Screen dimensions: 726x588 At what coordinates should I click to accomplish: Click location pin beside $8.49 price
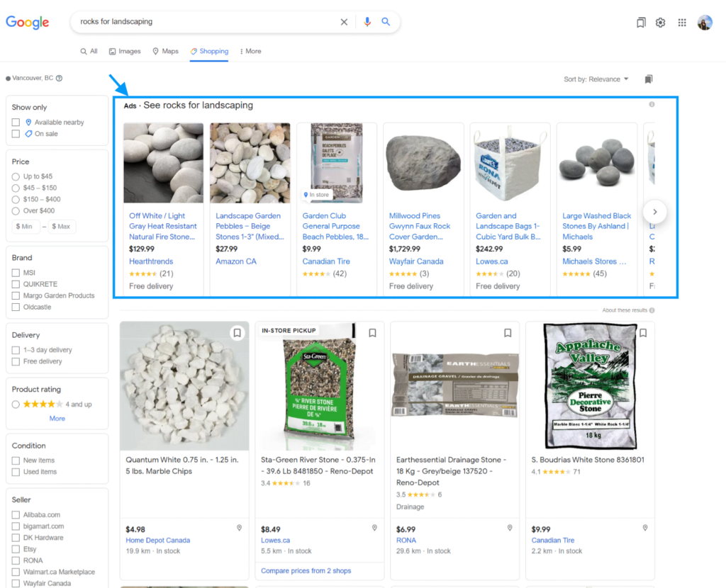tap(374, 528)
